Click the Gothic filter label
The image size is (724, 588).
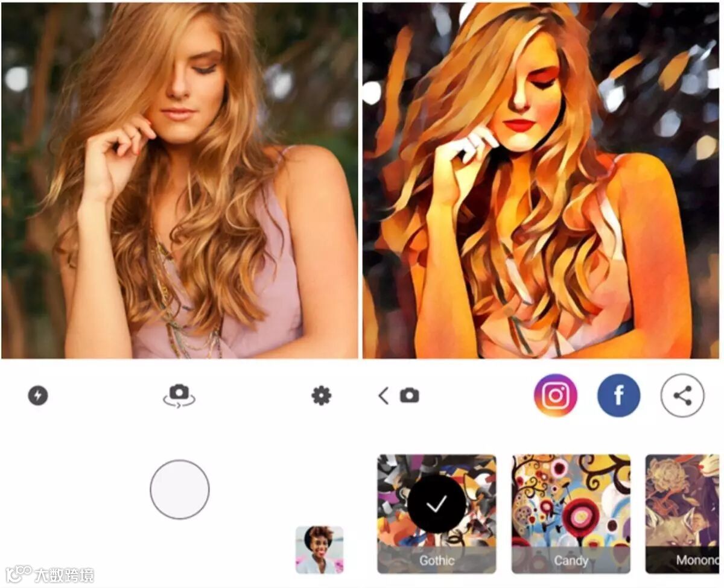pyautogui.click(x=437, y=560)
